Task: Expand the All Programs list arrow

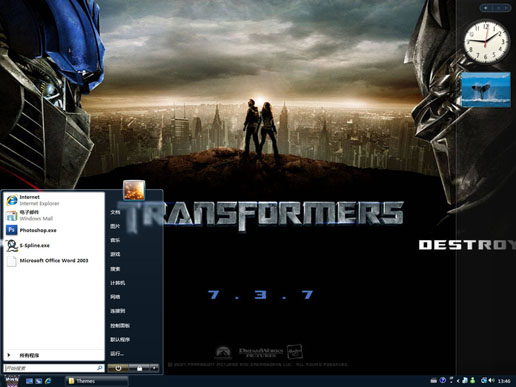Action: click(9, 355)
